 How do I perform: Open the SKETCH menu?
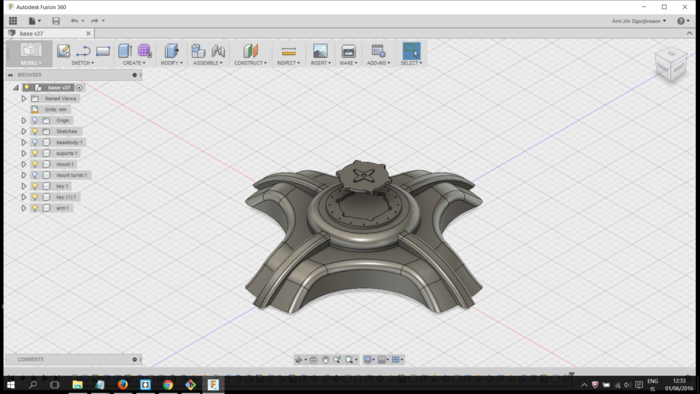(x=83, y=63)
